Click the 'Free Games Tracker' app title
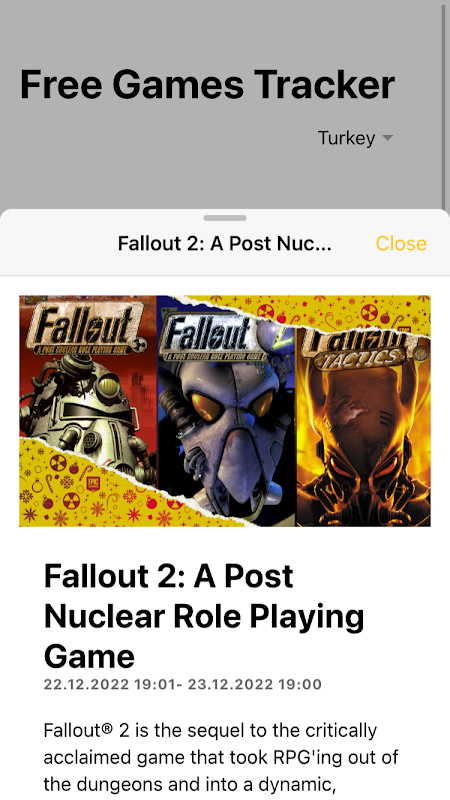Image resolution: width=450 pixels, height=800 pixels. (207, 84)
